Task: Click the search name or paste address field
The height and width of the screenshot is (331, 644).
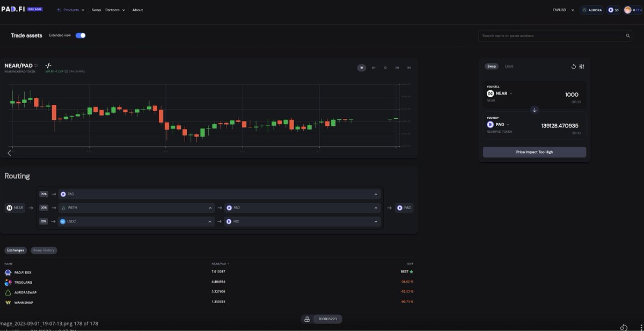Action: pyautogui.click(x=555, y=36)
